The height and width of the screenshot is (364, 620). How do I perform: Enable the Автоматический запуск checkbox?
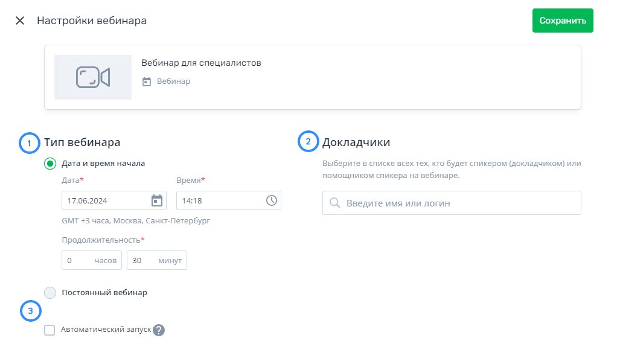[50, 330]
